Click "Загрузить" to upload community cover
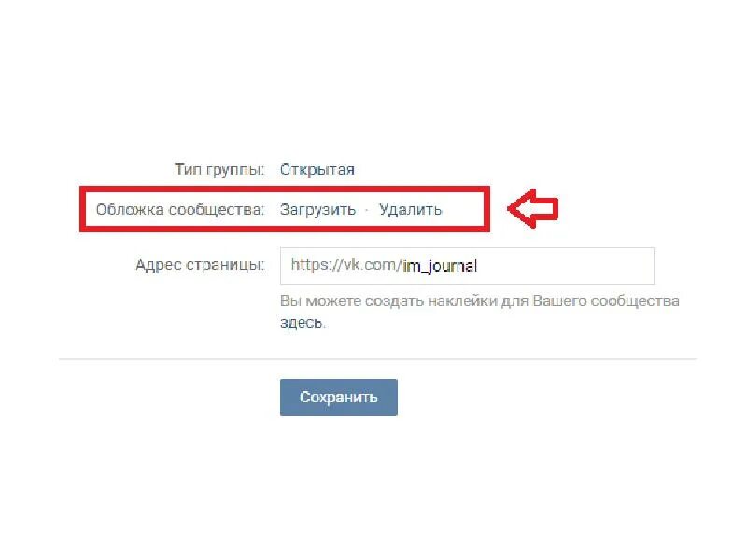This screenshot has width=747, height=560. coord(317,209)
